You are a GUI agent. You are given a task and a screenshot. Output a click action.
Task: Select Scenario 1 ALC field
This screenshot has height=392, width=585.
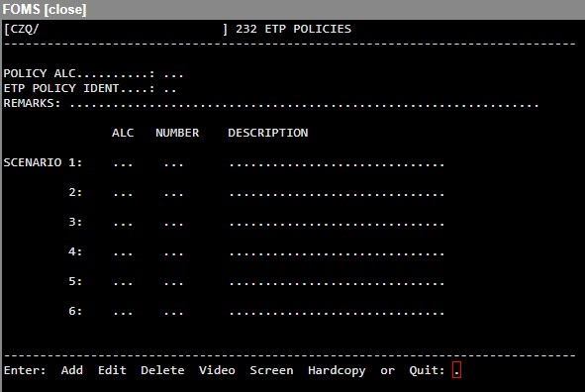pyautogui.click(x=123, y=163)
